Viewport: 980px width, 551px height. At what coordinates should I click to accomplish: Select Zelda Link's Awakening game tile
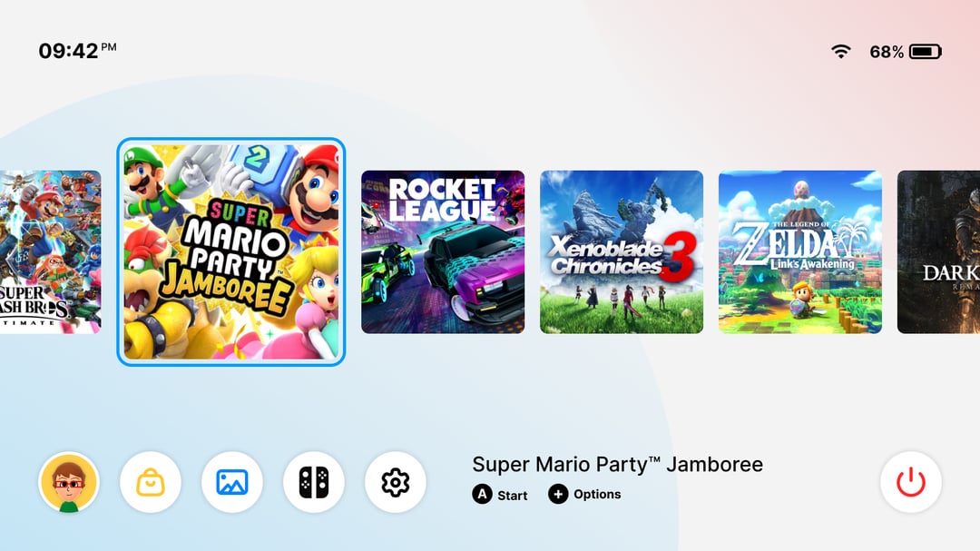[x=800, y=252]
